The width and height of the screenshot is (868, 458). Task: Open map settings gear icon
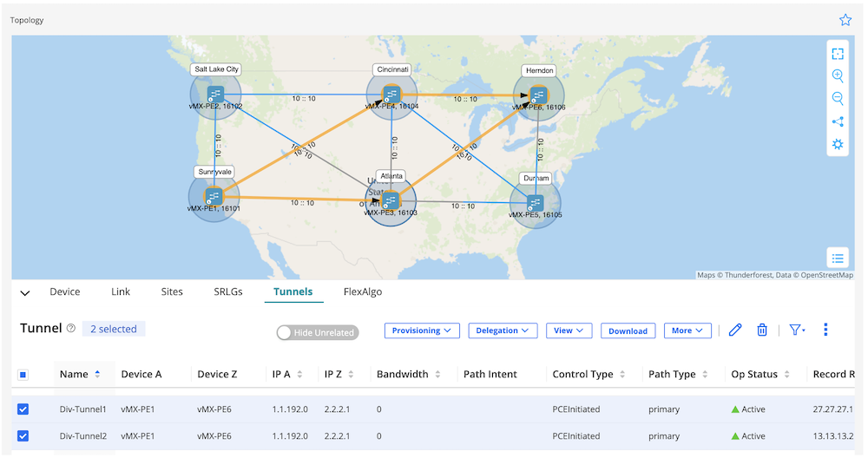[x=838, y=144]
